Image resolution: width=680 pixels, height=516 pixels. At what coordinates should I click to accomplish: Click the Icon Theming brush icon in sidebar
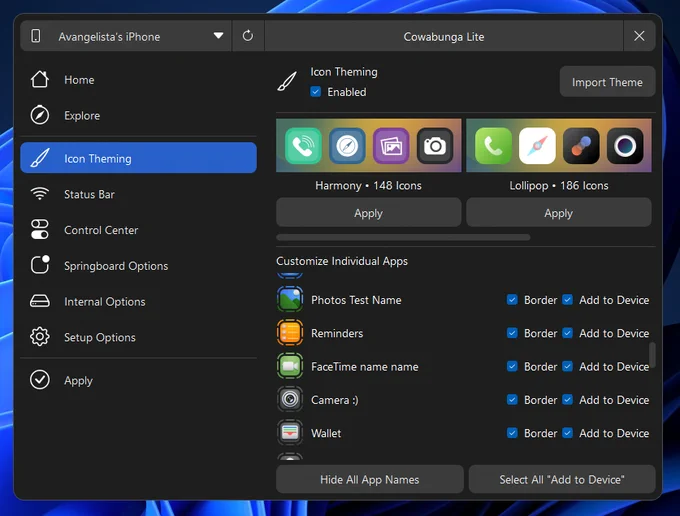coord(39,158)
